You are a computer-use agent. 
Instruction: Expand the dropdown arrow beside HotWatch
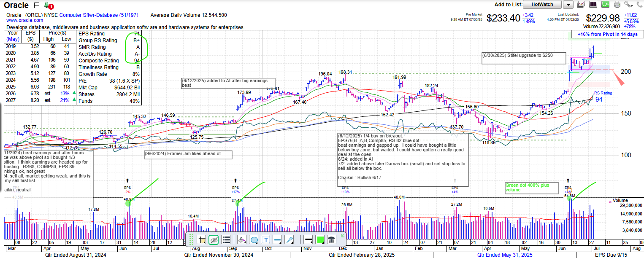(568, 5)
